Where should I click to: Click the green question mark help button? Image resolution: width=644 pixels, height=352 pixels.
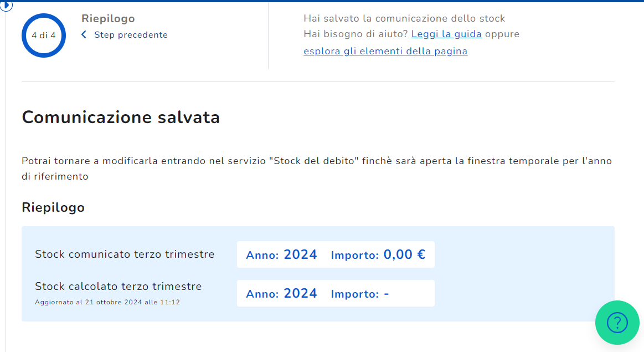click(617, 322)
